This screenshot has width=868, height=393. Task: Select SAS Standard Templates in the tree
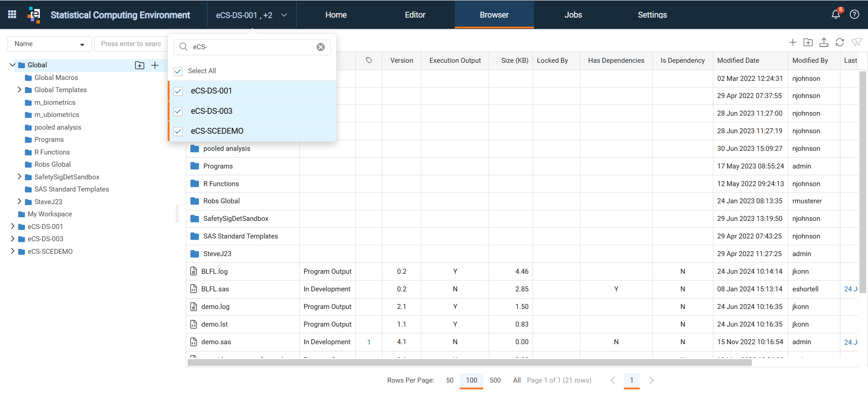(71, 189)
